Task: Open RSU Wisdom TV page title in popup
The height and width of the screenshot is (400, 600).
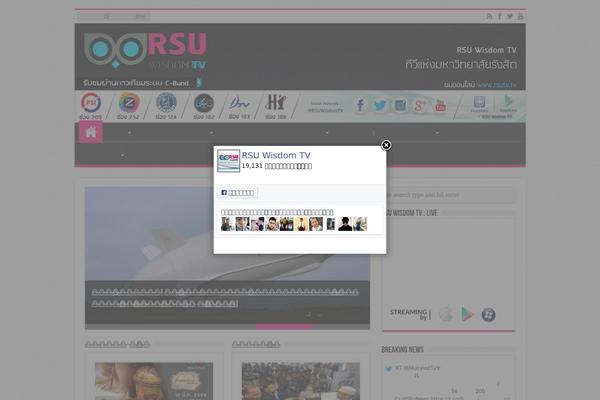Action: (x=276, y=155)
